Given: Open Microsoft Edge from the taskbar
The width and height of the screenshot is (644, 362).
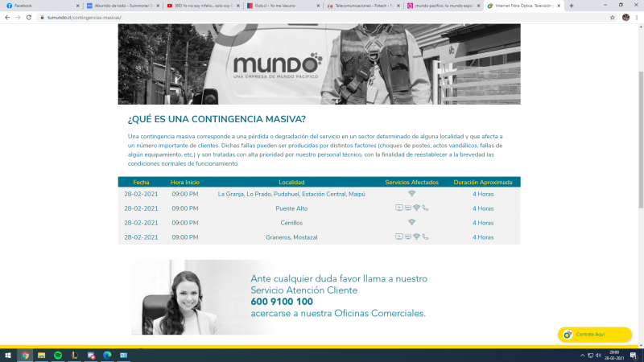Looking at the screenshot, I should (107, 356).
